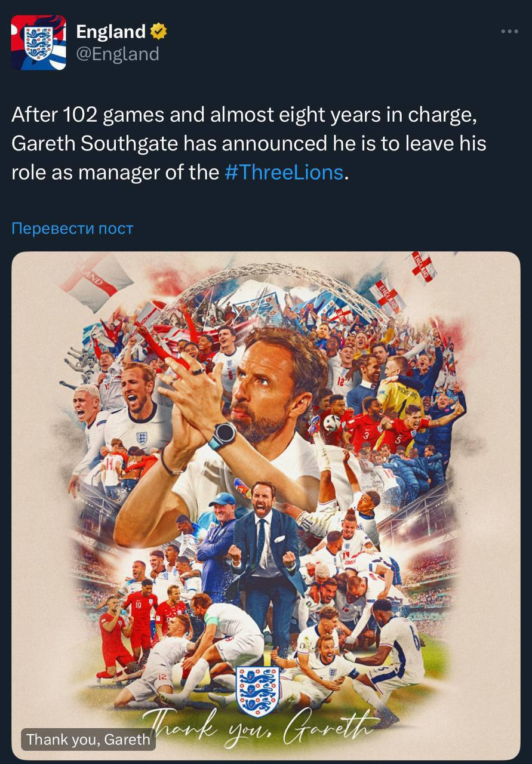Click the England flag in poster's top-right corner

[422, 266]
